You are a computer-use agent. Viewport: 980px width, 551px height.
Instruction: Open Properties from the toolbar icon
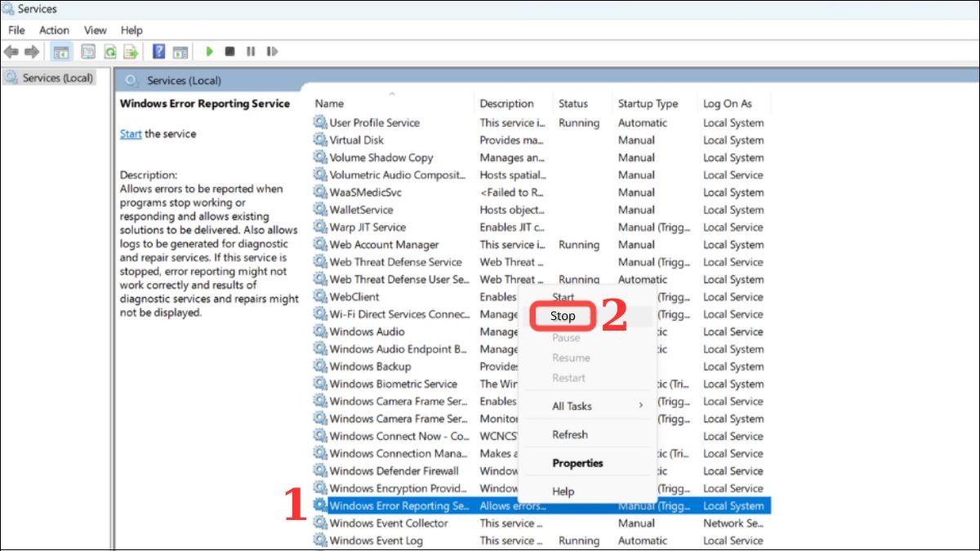89,51
